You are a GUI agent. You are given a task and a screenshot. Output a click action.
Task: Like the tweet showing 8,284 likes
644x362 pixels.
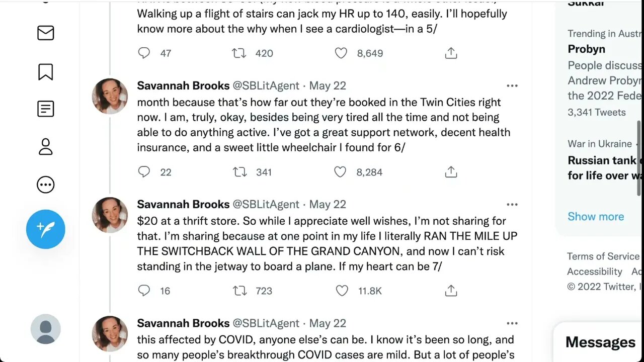341,172
